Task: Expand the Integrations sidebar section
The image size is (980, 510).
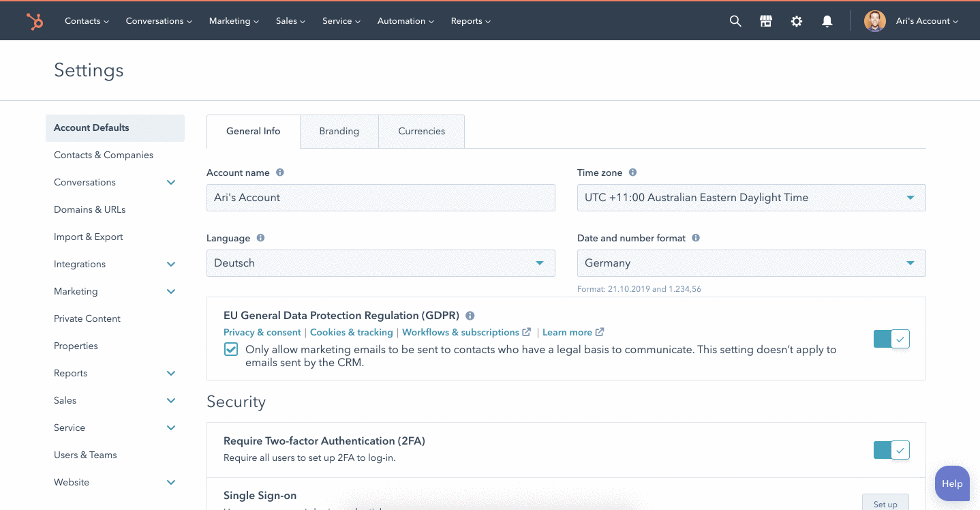Action: click(170, 264)
